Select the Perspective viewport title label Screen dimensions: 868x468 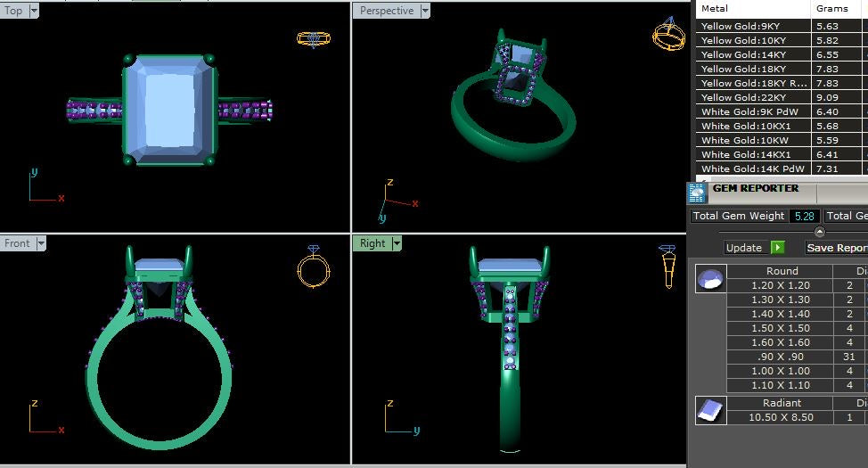coord(386,11)
